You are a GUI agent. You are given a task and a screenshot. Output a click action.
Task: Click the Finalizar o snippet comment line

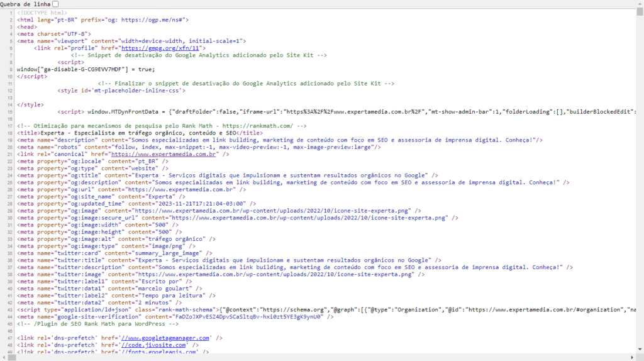point(246,84)
